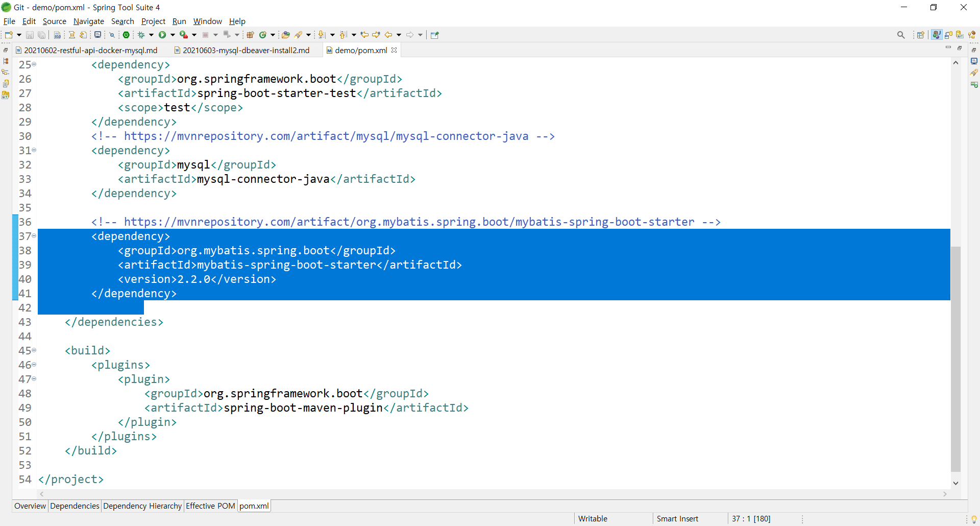
Task: Open the external tools dropdown arrow
Action: point(194,35)
